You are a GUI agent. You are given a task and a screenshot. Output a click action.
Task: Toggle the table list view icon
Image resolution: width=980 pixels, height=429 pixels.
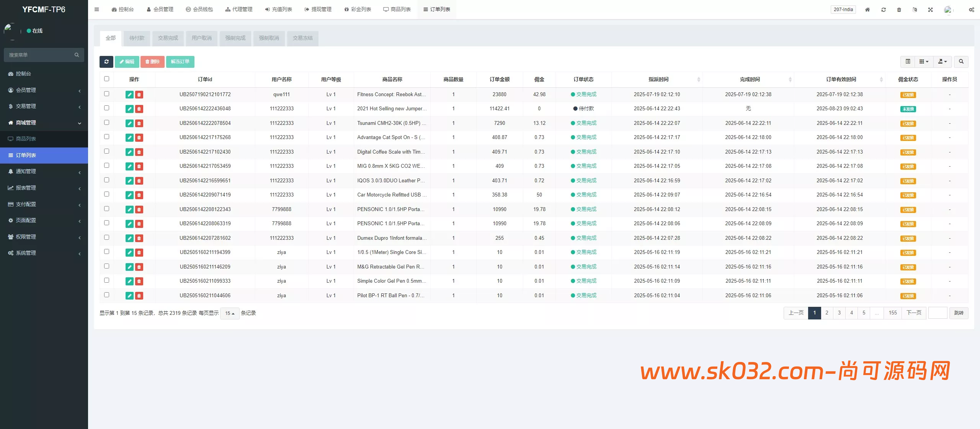pyautogui.click(x=908, y=62)
